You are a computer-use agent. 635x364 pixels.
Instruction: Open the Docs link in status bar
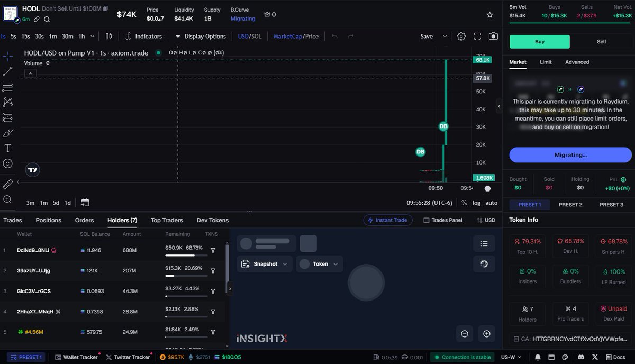[619, 357]
